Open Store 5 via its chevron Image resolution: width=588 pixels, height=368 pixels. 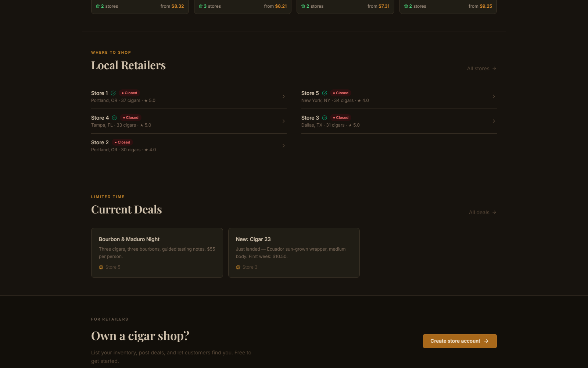(x=494, y=96)
